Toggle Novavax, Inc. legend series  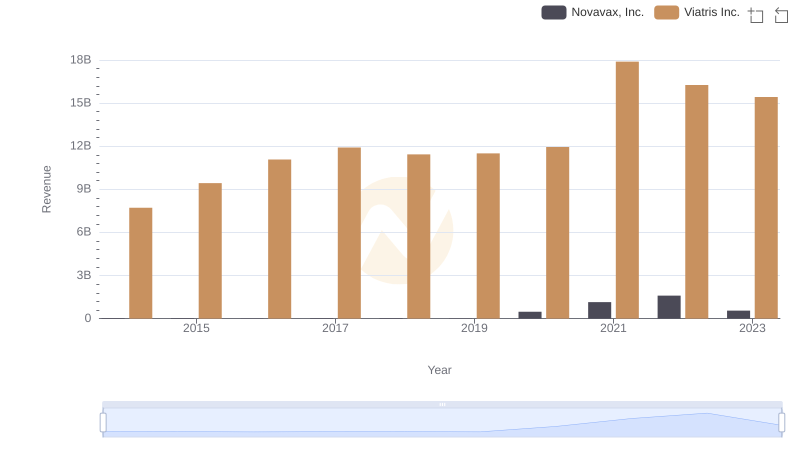[x=592, y=12]
